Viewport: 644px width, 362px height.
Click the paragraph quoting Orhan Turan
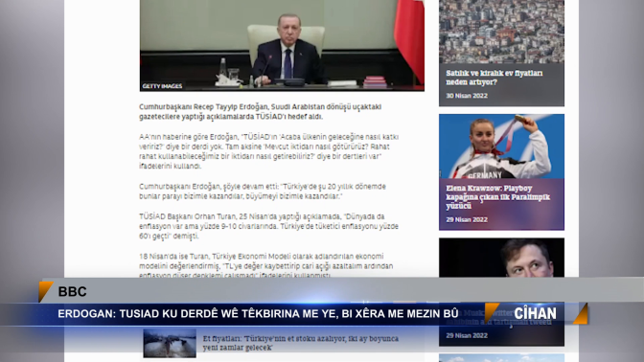pos(268,226)
